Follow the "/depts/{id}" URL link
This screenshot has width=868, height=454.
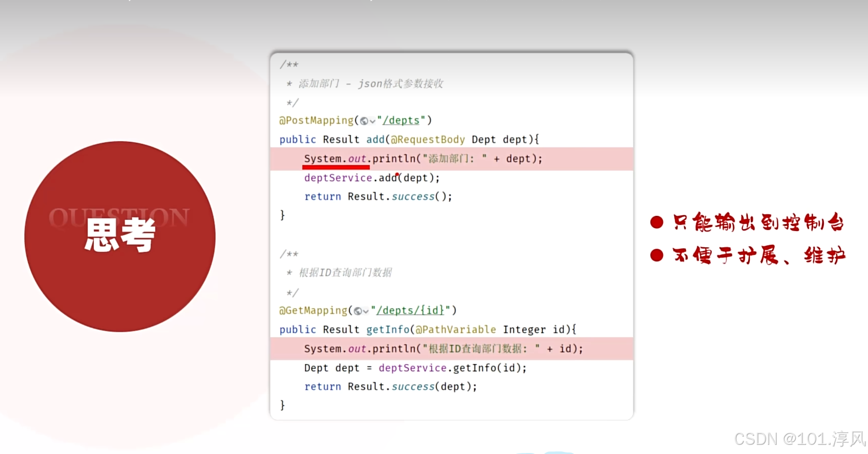[410, 310]
